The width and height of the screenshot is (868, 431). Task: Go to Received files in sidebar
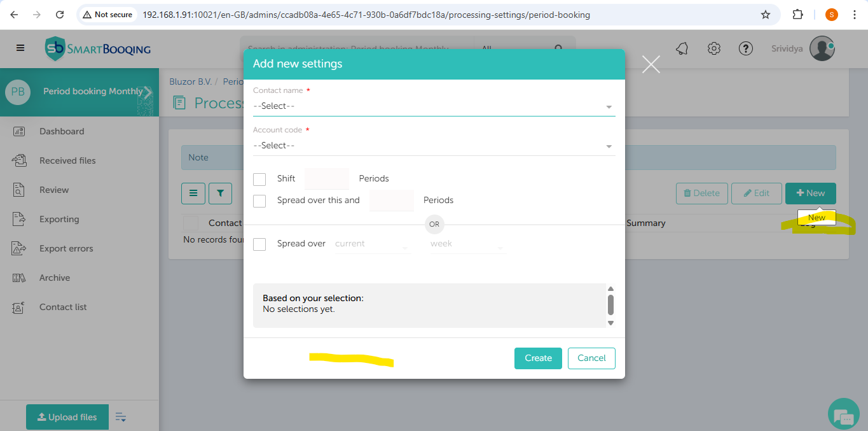click(67, 160)
